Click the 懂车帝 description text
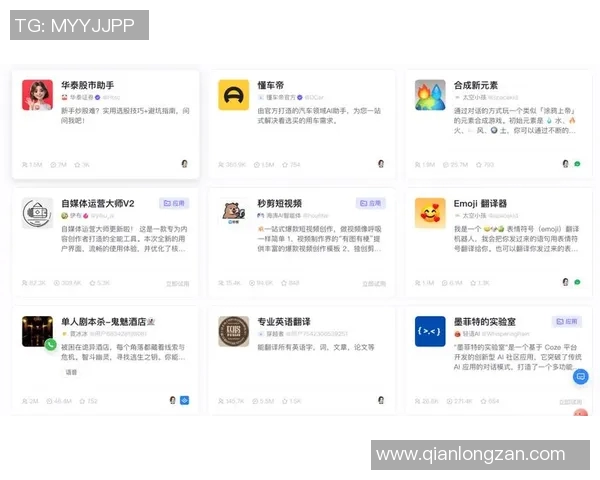 [319, 116]
